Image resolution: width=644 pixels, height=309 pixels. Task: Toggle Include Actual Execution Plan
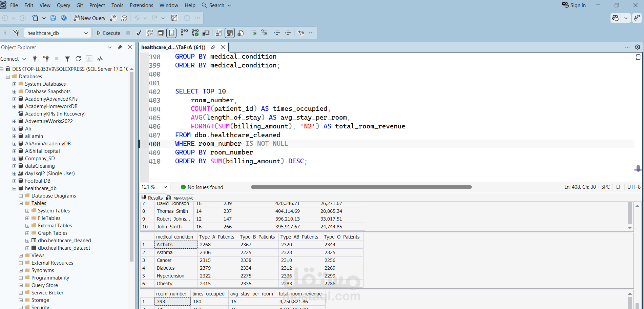pos(184,33)
